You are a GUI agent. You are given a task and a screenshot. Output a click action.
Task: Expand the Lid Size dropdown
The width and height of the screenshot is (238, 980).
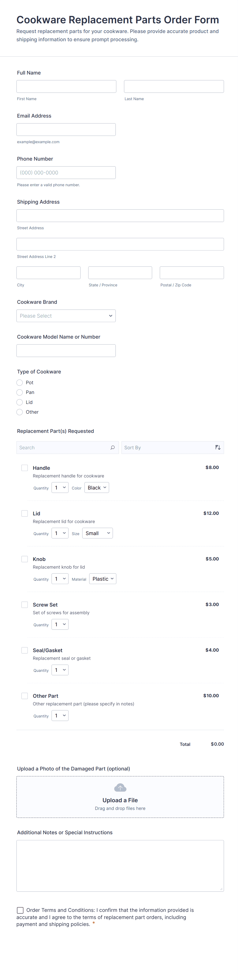pos(98,533)
